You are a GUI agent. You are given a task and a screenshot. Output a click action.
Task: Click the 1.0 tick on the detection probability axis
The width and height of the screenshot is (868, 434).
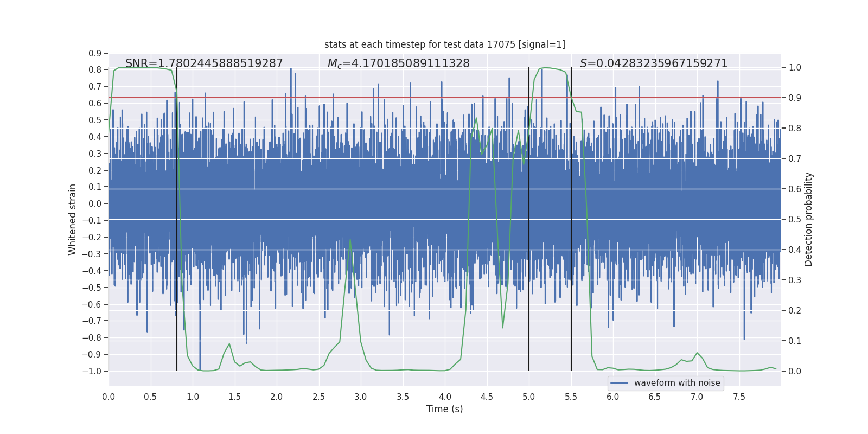795,68
